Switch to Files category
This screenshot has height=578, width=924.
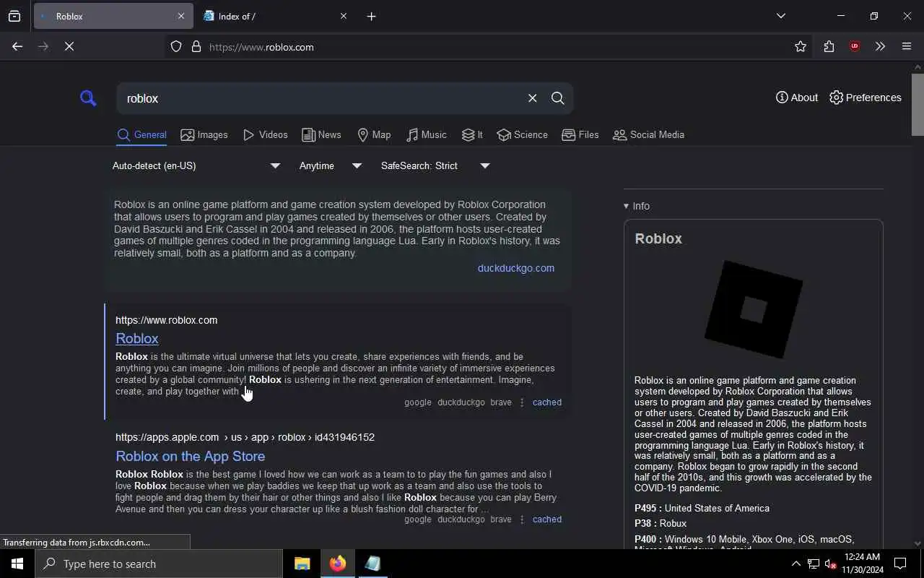coord(580,135)
